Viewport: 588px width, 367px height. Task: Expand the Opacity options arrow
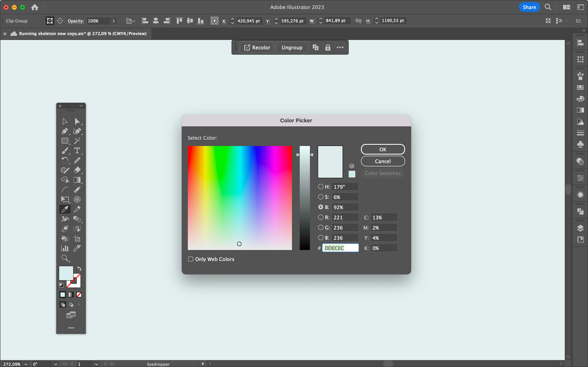(114, 21)
